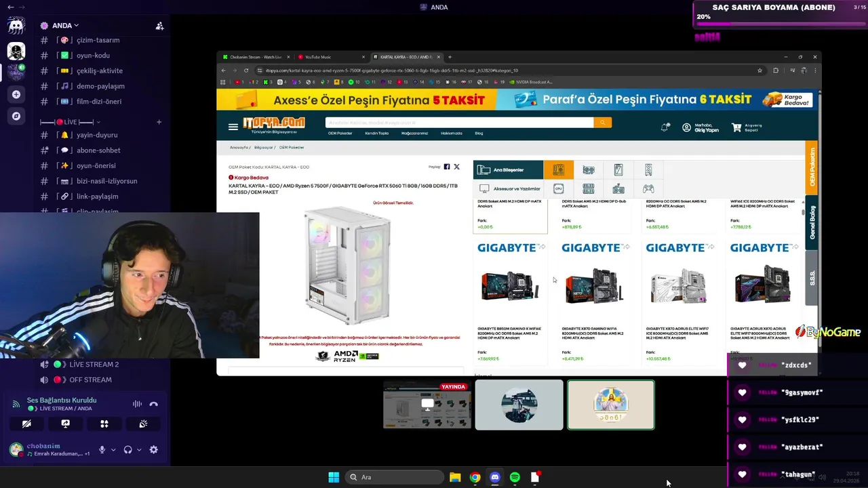The width and height of the screenshot is (868, 488).
Task: Share the product on X
Action: coord(456,167)
